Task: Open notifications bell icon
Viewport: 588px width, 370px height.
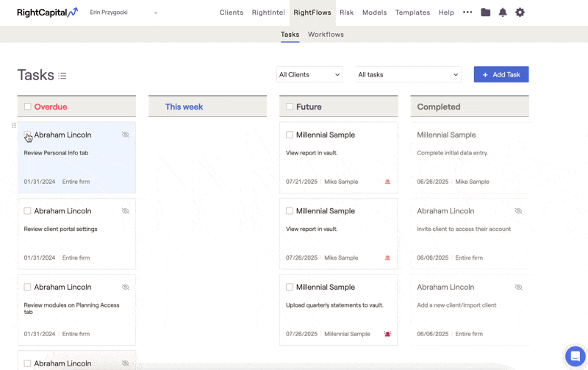Action: coord(503,13)
